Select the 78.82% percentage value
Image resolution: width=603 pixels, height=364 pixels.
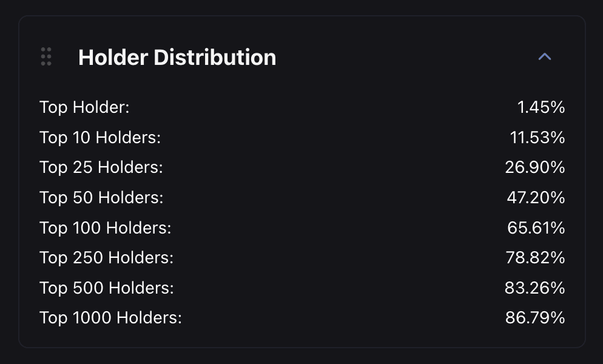536,257
